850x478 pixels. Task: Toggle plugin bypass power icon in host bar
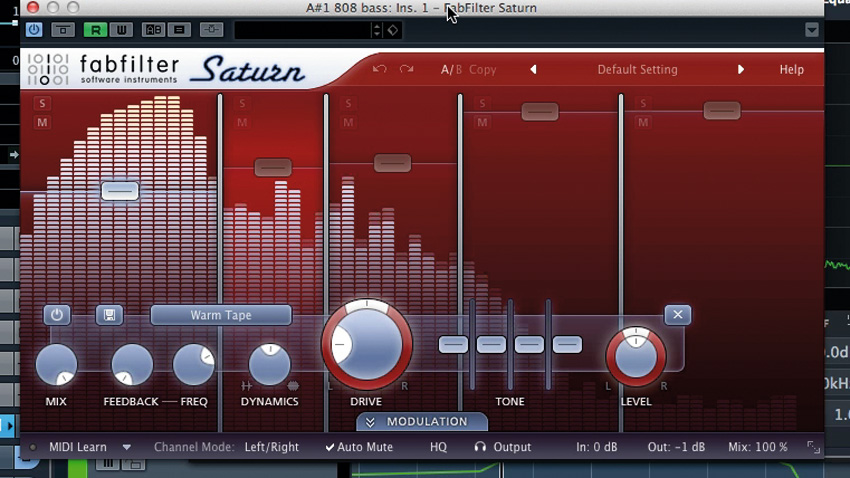pos(34,29)
